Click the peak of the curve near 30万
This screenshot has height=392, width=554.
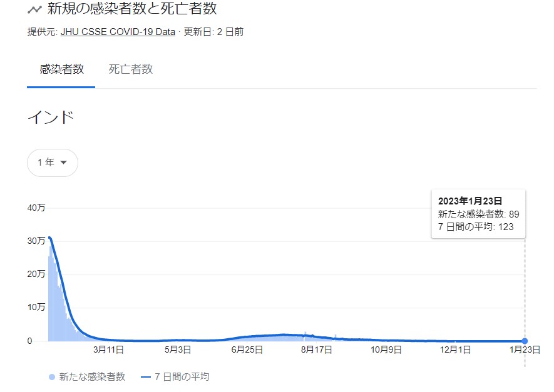click(49, 238)
